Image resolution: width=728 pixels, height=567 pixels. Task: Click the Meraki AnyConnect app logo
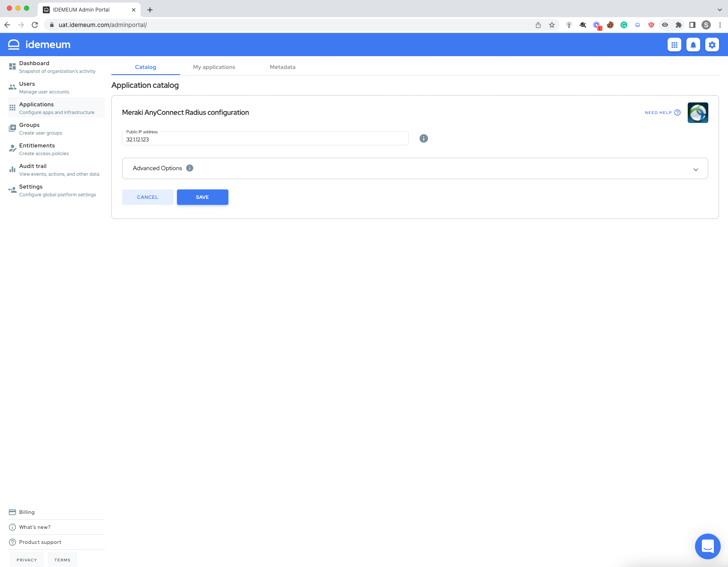[x=698, y=113]
